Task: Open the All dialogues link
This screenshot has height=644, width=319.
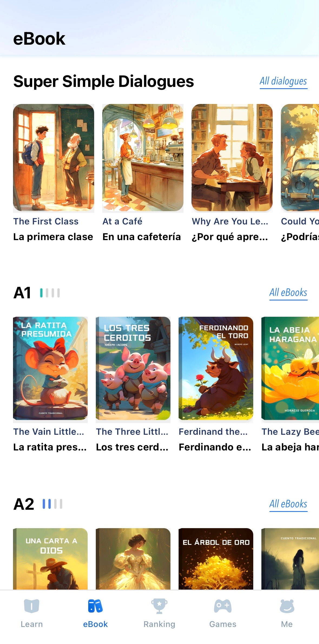Action: (x=283, y=81)
